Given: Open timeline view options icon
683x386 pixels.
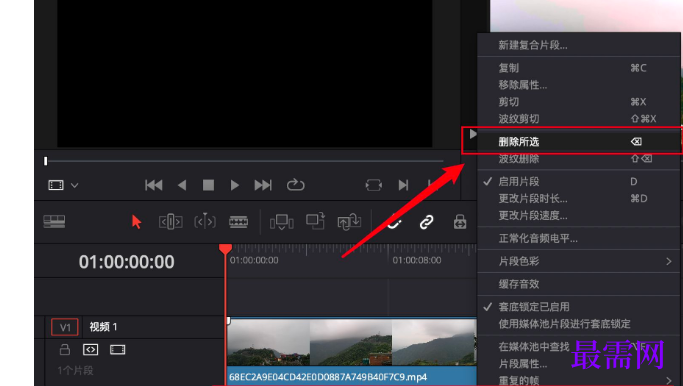Looking at the screenshot, I should 54,221.
